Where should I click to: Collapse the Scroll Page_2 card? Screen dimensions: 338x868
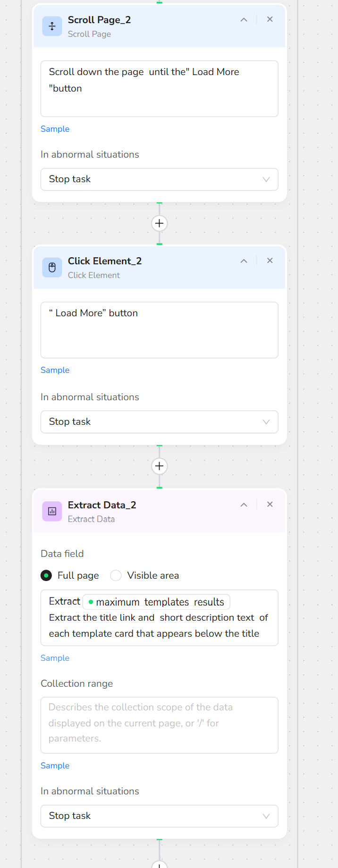pos(244,20)
